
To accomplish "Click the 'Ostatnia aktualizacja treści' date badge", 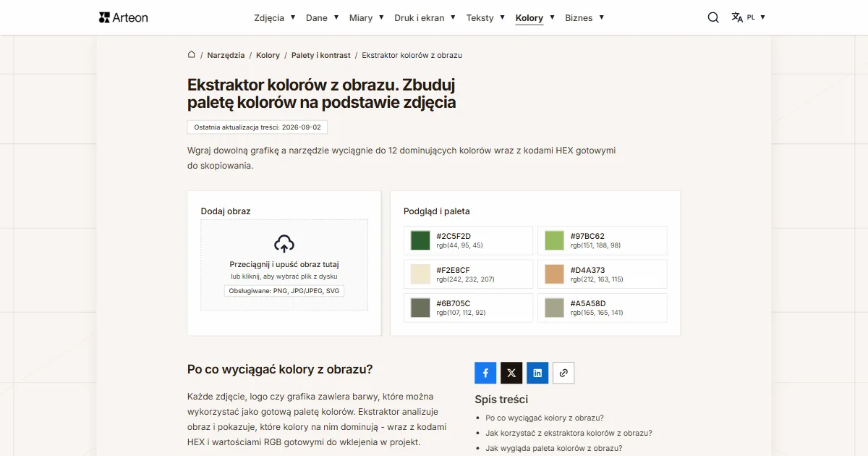I will 258,127.
